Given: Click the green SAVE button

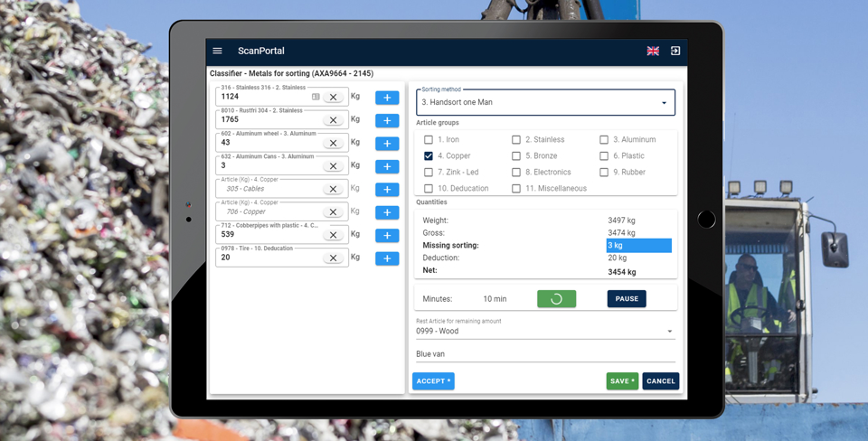Looking at the screenshot, I should 622,381.
